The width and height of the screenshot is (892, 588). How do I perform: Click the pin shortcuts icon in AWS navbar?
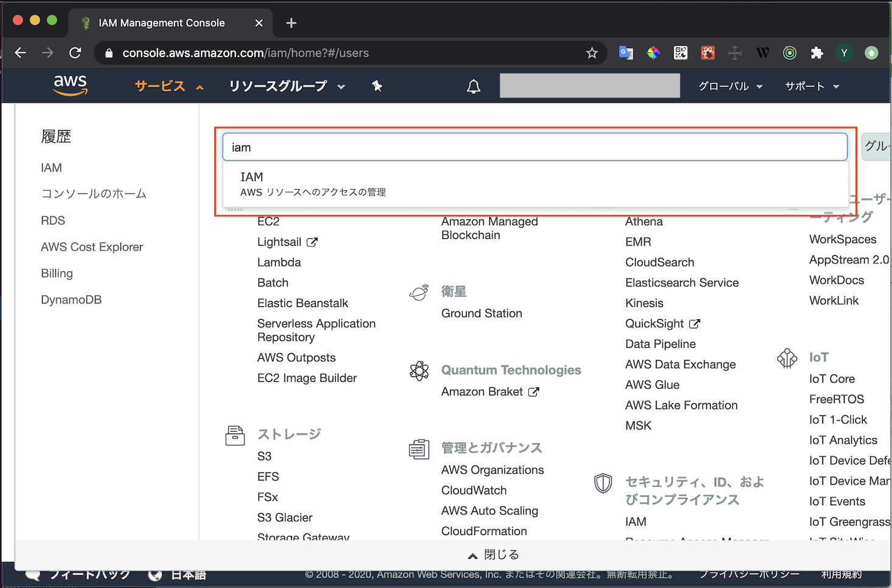coord(377,86)
